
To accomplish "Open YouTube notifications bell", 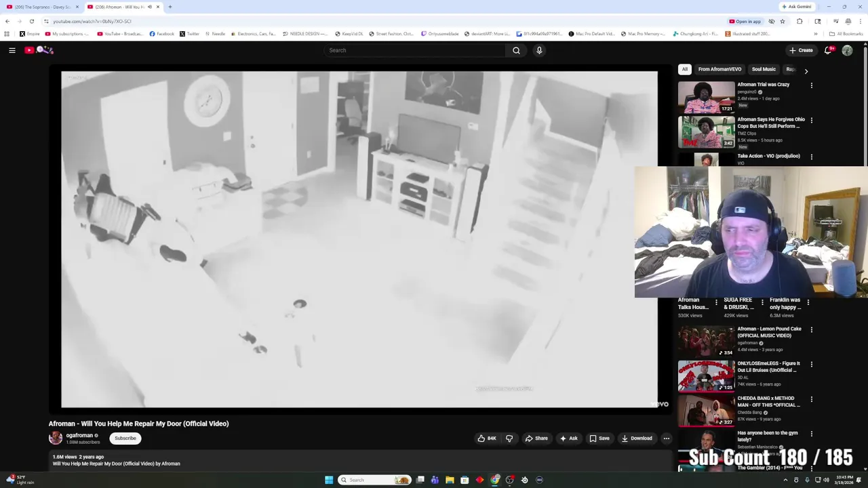I will [828, 50].
